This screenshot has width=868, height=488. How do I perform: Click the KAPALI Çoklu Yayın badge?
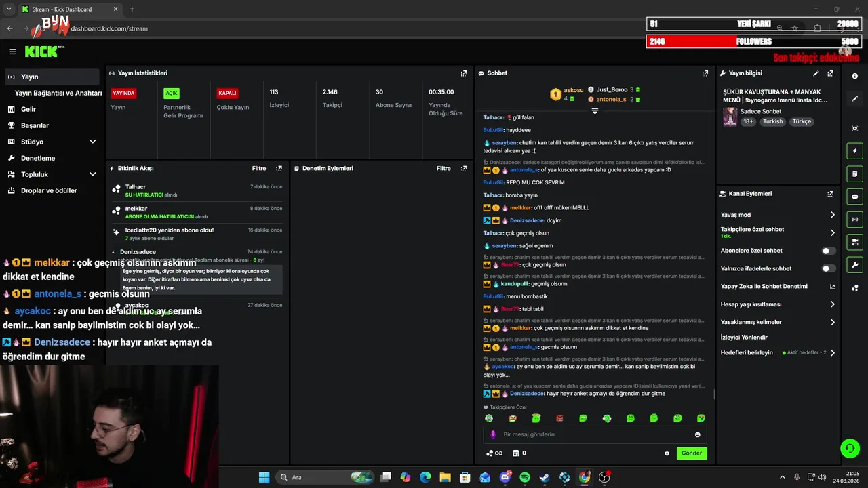click(227, 93)
